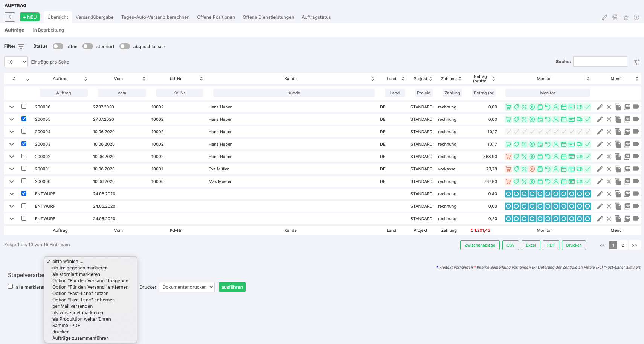Open the PDF icon for order 200001

(x=627, y=169)
